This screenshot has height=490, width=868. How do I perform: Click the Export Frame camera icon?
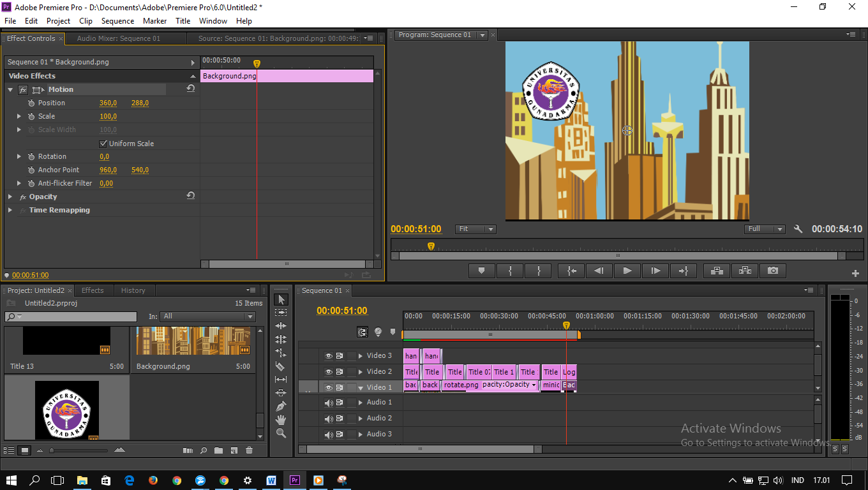pyautogui.click(x=772, y=271)
